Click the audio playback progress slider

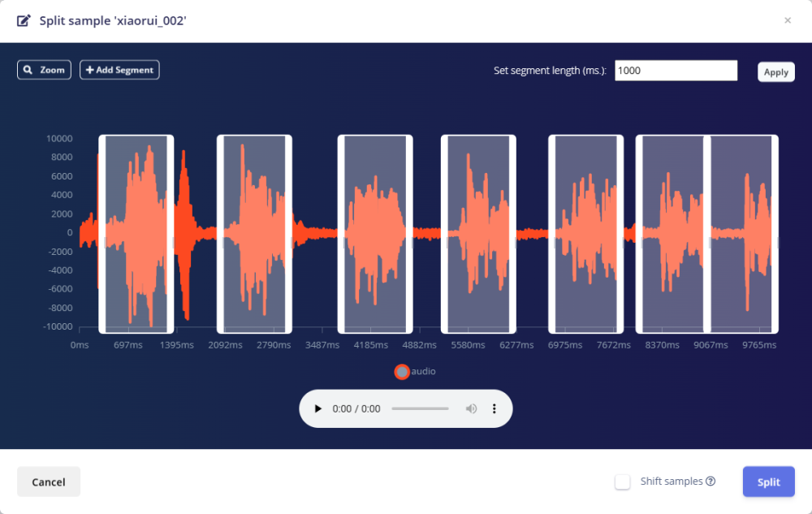(420, 408)
